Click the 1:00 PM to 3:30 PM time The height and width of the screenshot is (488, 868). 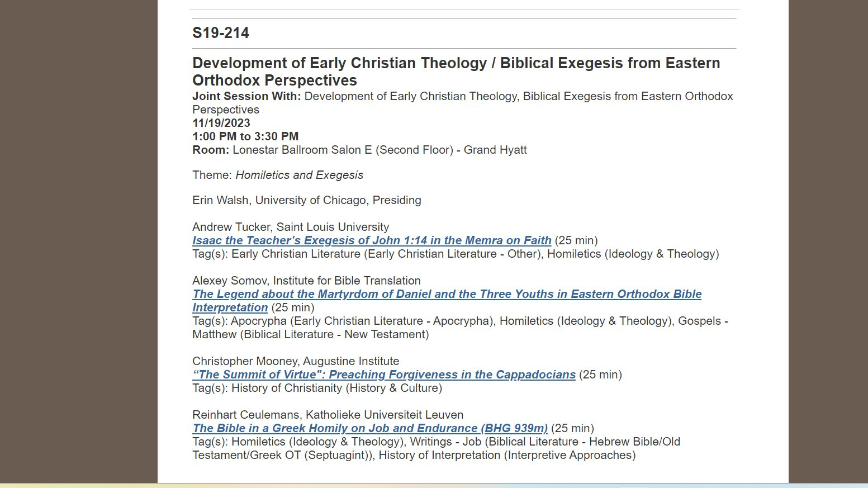[x=245, y=136]
